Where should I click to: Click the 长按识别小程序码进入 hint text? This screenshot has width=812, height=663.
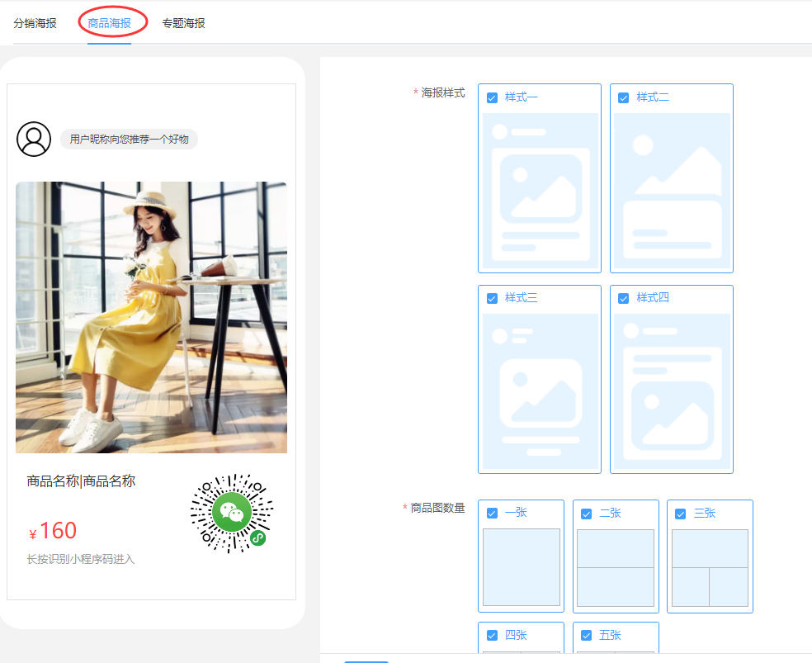point(81,560)
